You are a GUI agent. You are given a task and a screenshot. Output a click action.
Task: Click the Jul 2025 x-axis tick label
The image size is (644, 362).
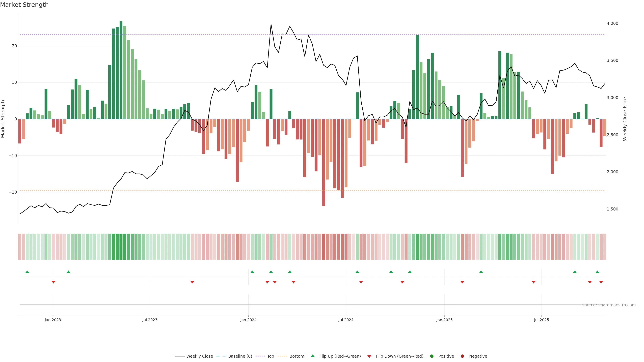[541, 320]
